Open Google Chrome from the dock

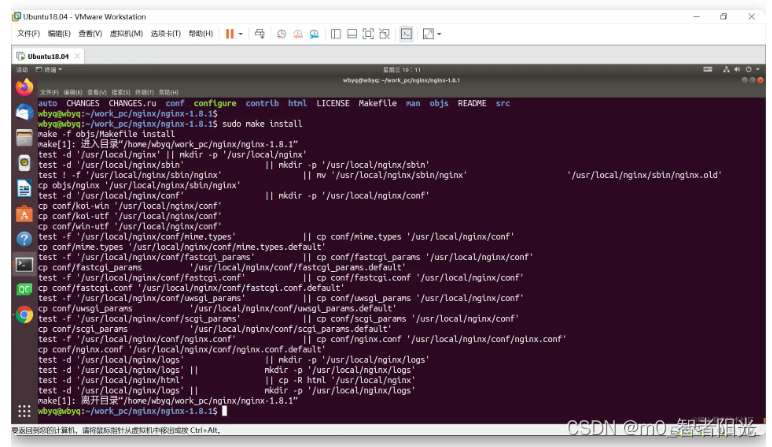pyautogui.click(x=24, y=315)
